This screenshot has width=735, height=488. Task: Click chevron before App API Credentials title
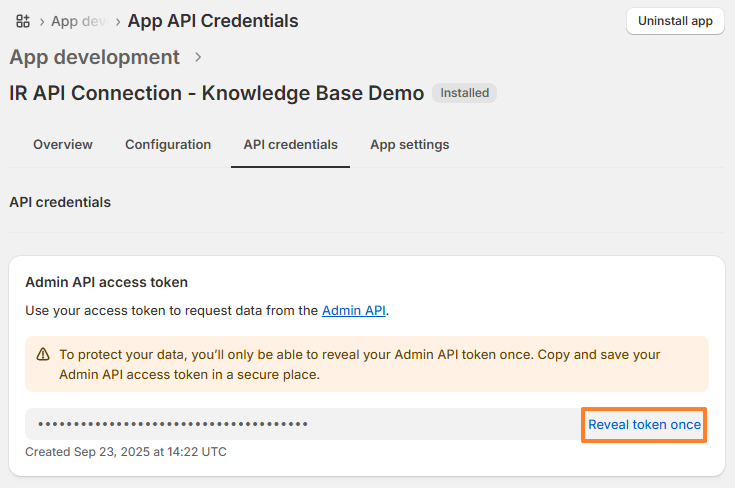[118, 21]
